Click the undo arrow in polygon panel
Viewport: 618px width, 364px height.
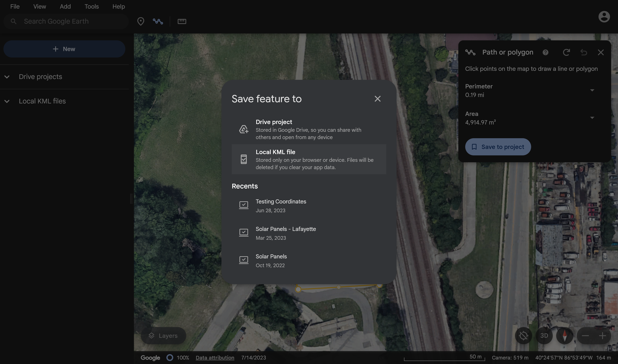pos(583,52)
